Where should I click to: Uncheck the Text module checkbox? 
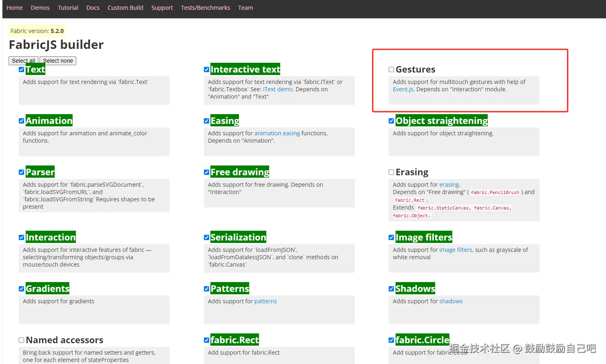pyautogui.click(x=21, y=70)
